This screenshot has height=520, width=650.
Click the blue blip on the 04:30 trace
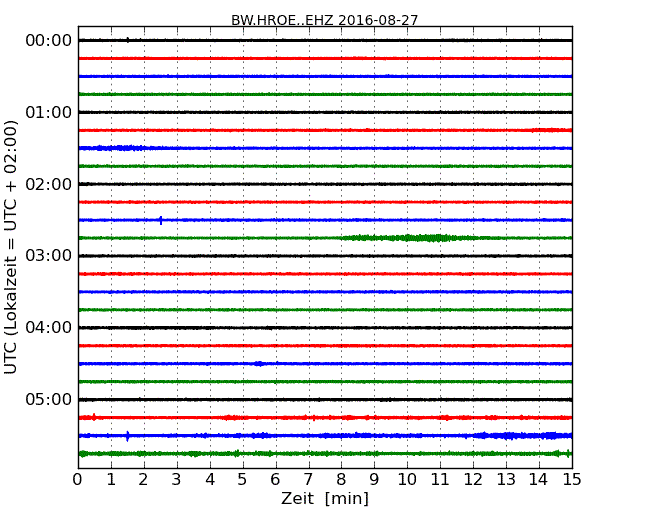pyautogui.click(x=260, y=364)
